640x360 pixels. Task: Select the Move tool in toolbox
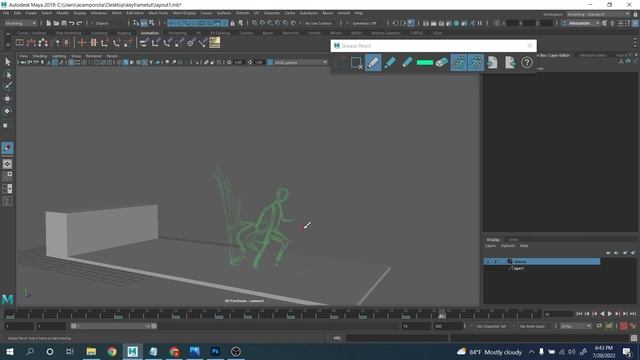tap(7, 98)
